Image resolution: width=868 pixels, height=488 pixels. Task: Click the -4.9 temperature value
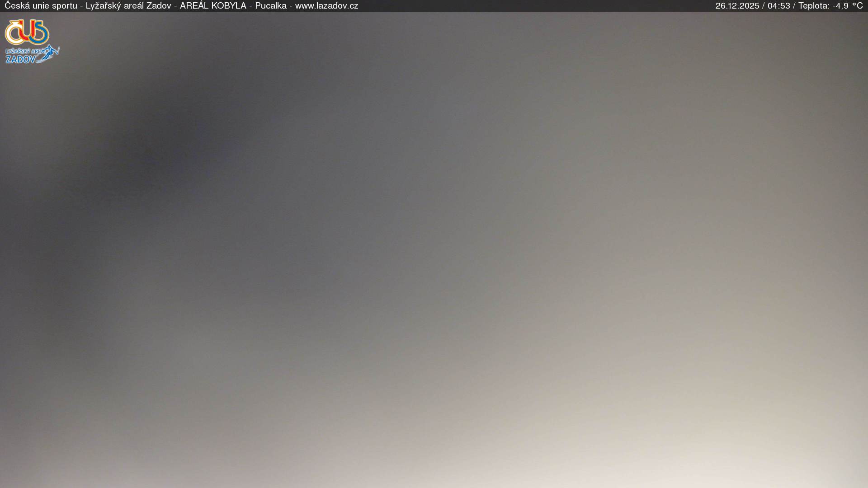point(840,6)
